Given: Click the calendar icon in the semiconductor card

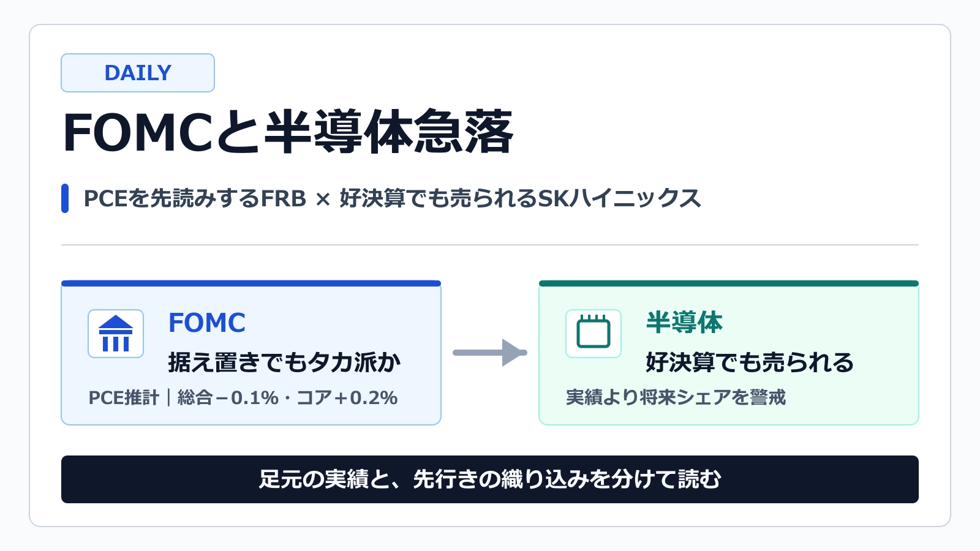Looking at the screenshot, I should click(x=594, y=334).
